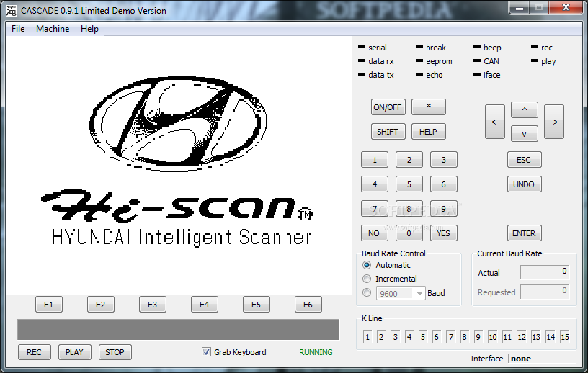Click the F4 function key button
Screen dimensions: 588x373
[x=205, y=305]
